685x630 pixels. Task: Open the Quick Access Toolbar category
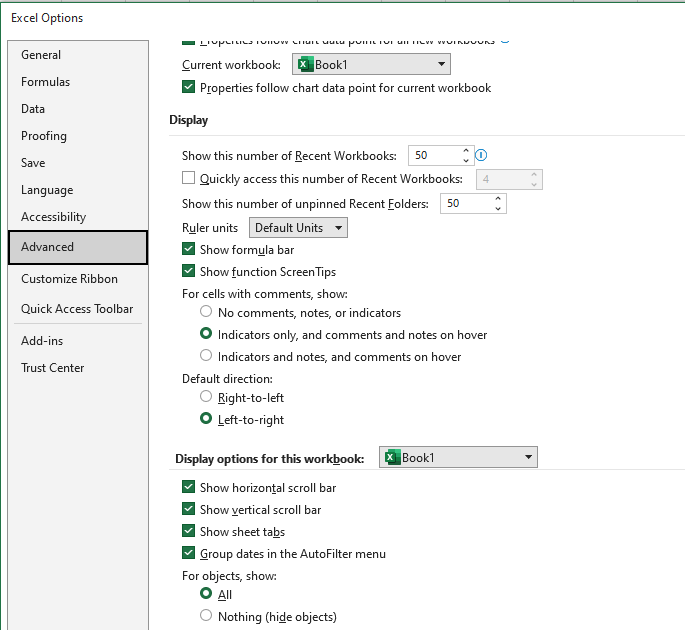pos(78,309)
